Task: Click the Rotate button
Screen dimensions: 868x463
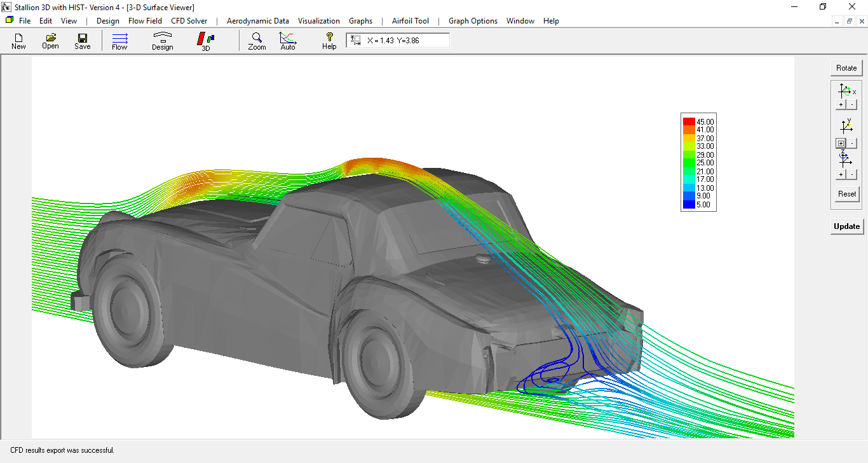Action: pyautogui.click(x=846, y=67)
